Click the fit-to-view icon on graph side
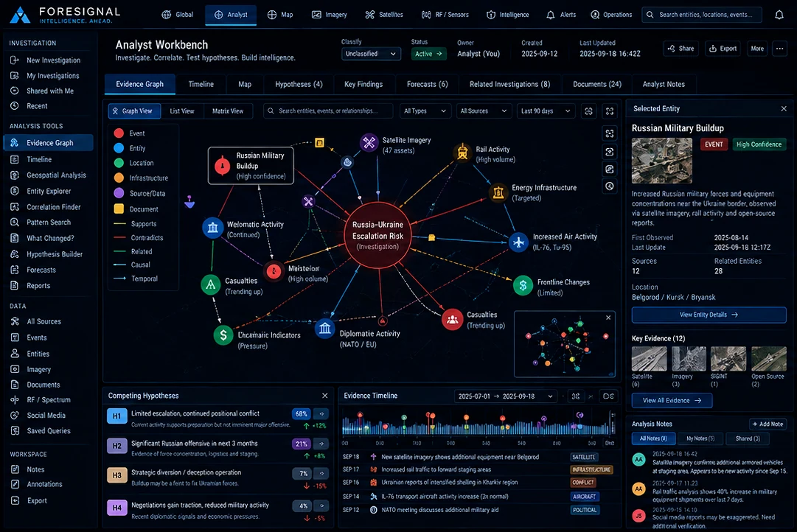The image size is (797, 532). coord(610,133)
